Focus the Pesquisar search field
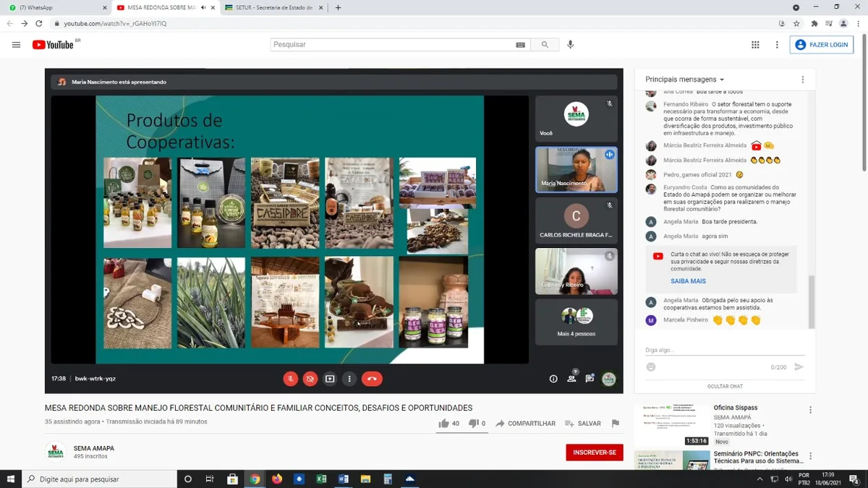Screen dimensions: 868x488 tap(392, 45)
